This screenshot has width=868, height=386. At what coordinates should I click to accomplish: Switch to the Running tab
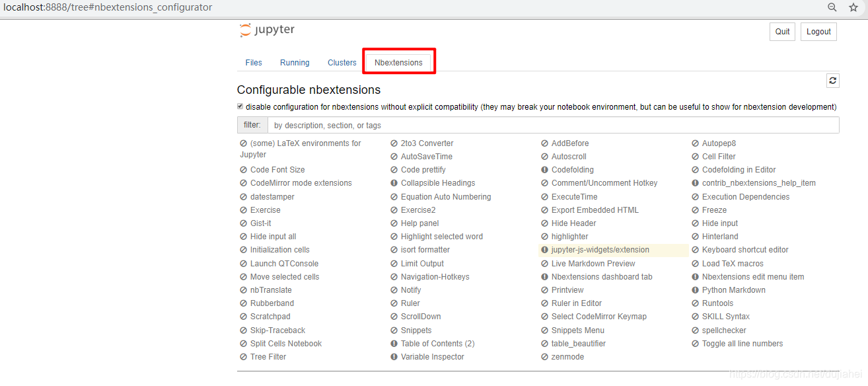tap(295, 63)
